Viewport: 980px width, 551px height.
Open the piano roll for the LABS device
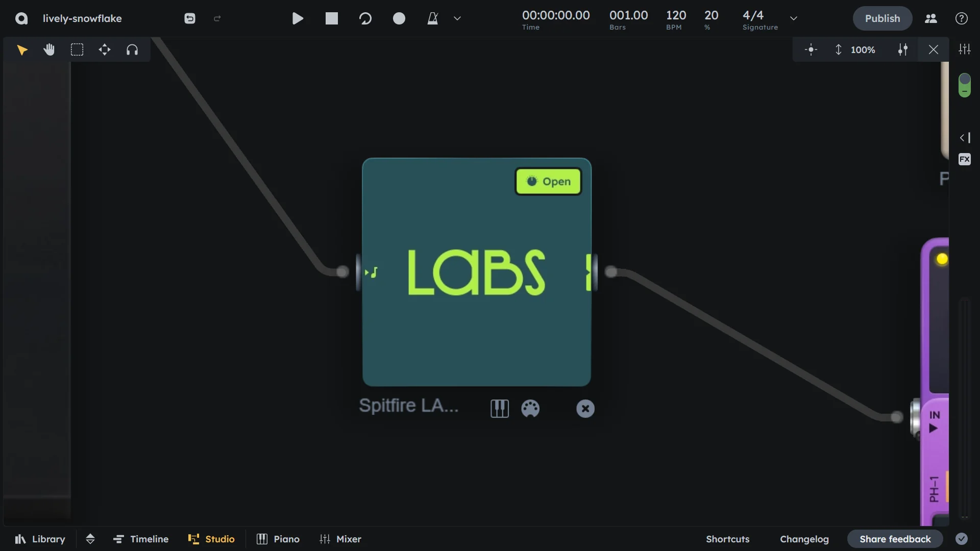click(x=500, y=409)
